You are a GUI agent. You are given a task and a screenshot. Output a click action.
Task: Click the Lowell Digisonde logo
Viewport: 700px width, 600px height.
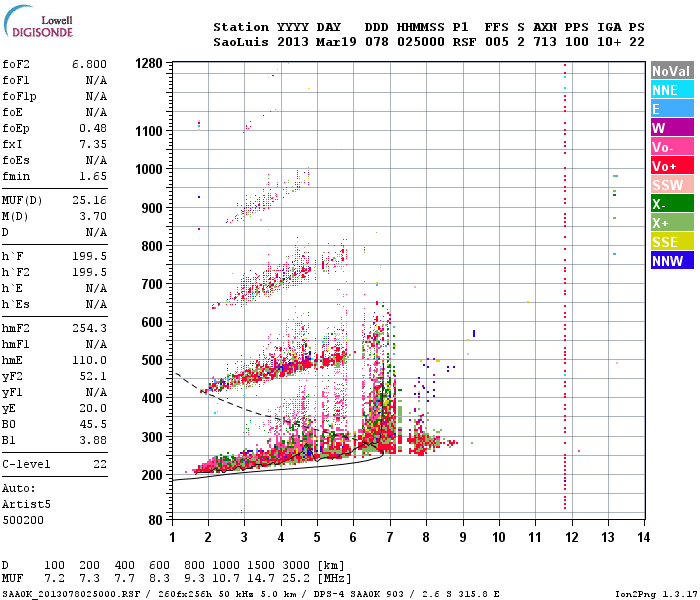point(38,22)
